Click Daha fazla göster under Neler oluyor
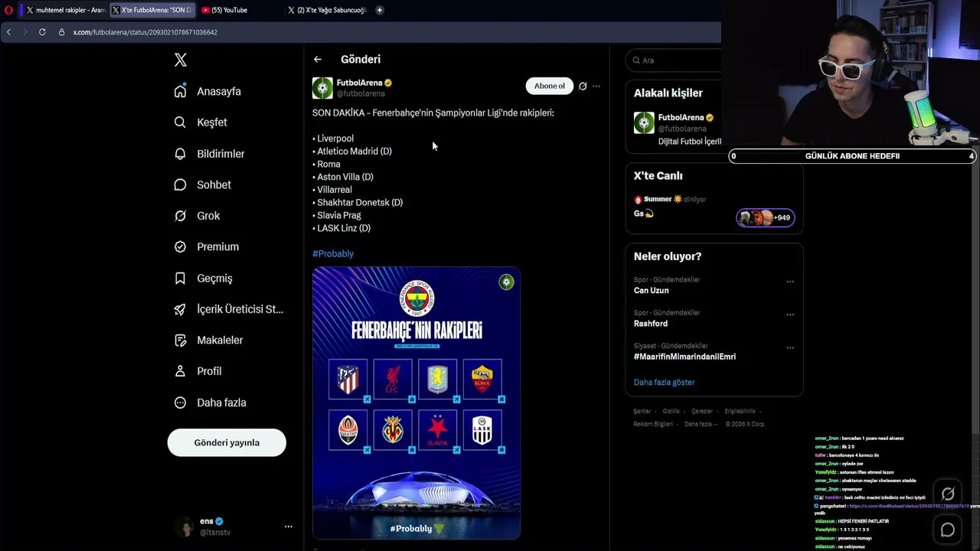 pyautogui.click(x=664, y=382)
